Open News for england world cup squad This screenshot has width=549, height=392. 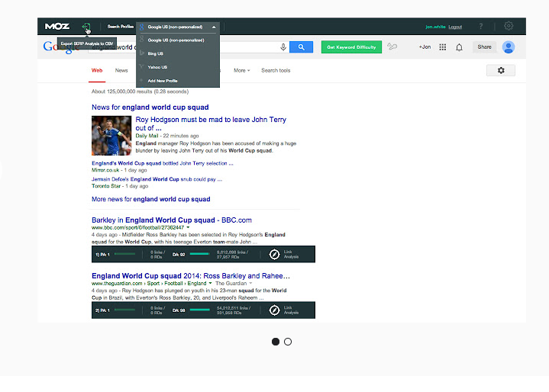click(x=150, y=108)
